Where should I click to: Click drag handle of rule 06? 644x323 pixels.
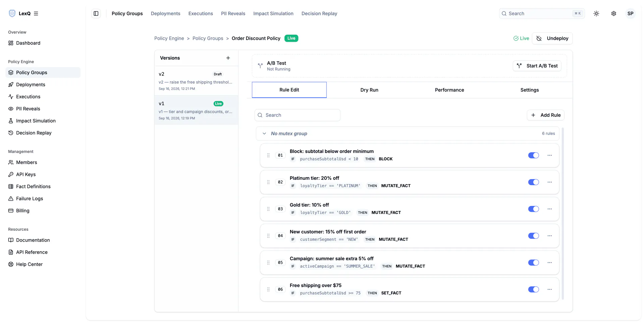(268, 289)
